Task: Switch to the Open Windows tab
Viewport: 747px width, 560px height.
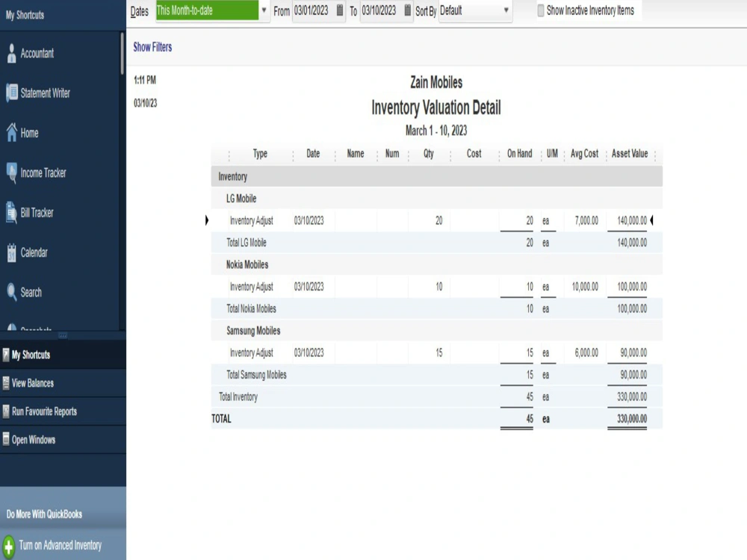Action: pos(37,440)
